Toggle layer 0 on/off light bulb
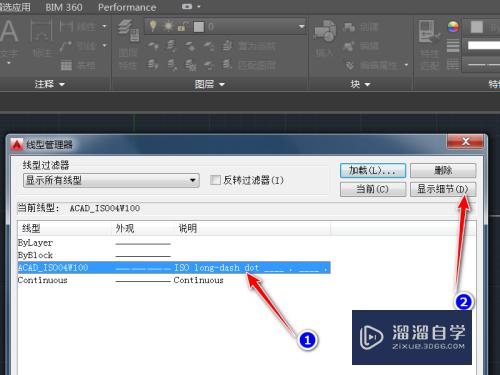 click(153, 26)
